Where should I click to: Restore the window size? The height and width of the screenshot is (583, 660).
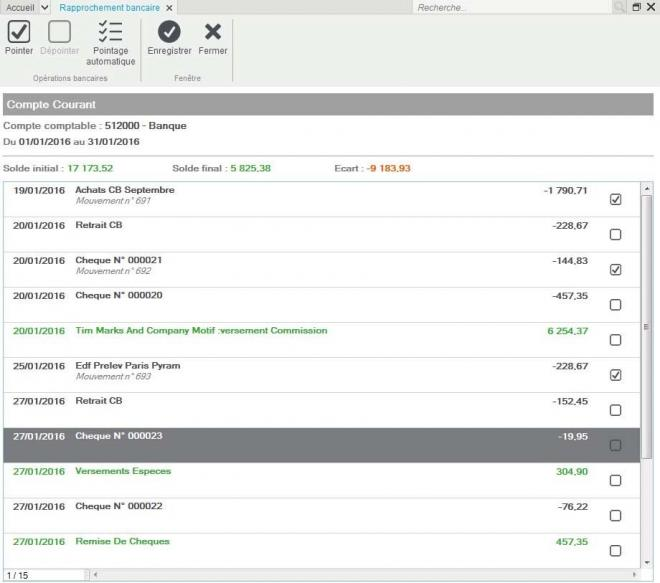point(636,7)
